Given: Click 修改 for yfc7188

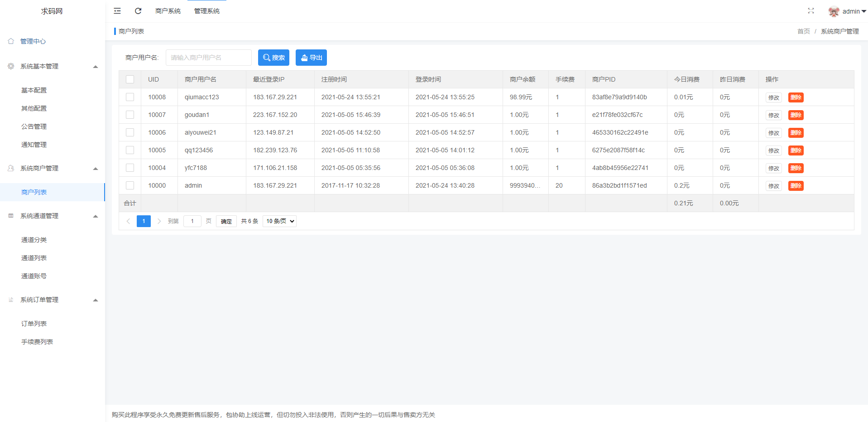Looking at the screenshot, I should [x=774, y=168].
